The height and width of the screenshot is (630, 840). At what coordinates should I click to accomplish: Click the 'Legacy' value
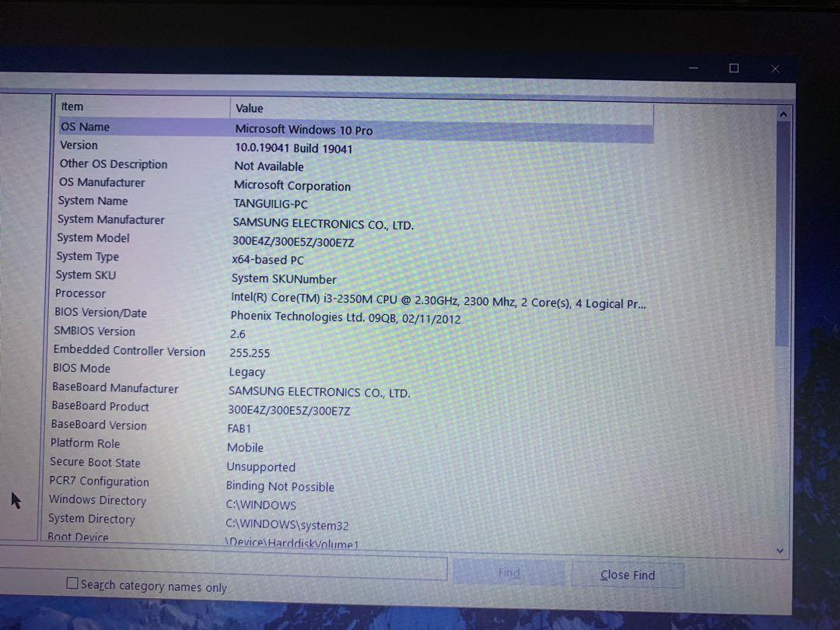click(247, 373)
